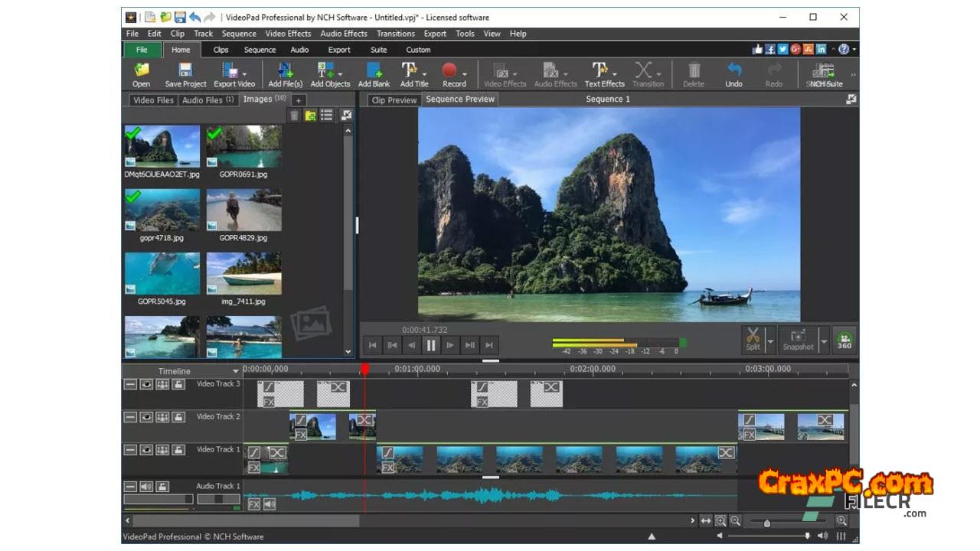Split the clip with the Split scissors

(753, 337)
